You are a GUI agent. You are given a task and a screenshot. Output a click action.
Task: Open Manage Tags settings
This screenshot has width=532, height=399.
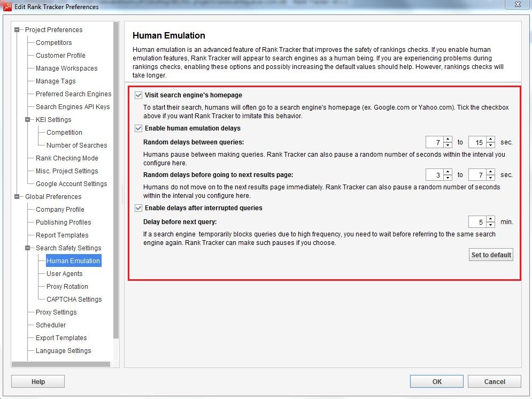click(56, 81)
